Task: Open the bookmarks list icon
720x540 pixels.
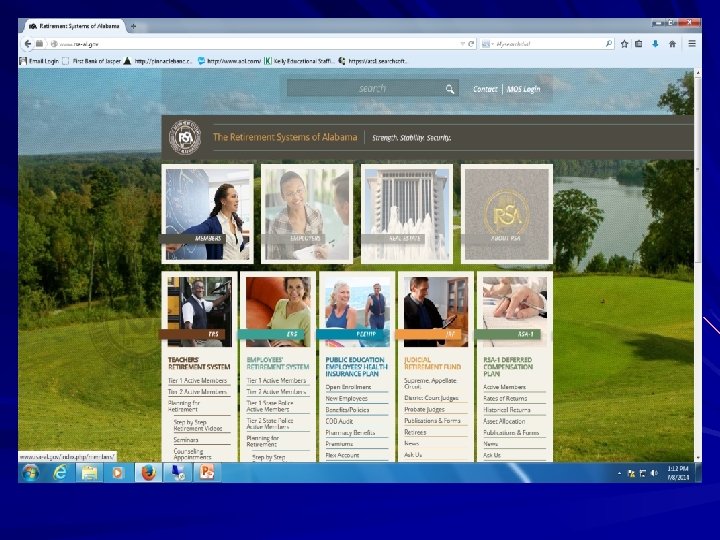Action: pos(639,44)
